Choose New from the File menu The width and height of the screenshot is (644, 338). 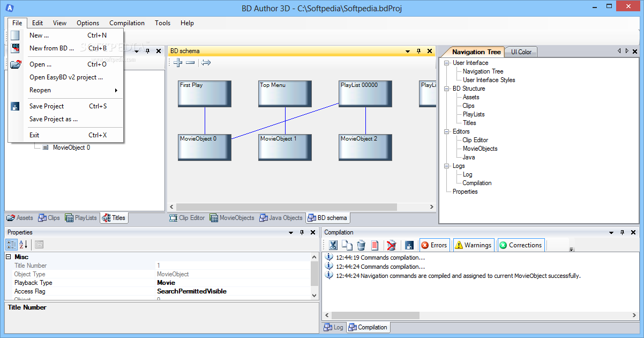tap(66, 35)
